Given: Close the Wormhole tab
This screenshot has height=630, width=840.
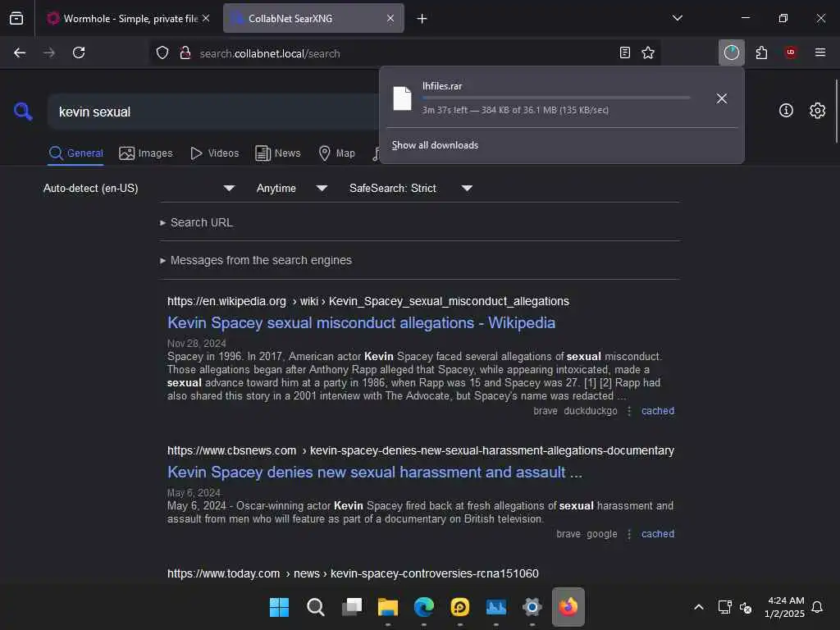Looking at the screenshot, I should tap(206, 18).
